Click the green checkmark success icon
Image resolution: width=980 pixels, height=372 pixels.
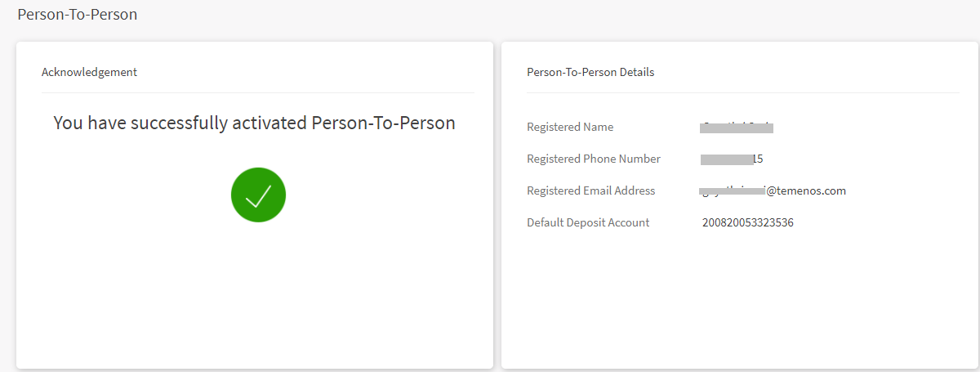point(258,195)
